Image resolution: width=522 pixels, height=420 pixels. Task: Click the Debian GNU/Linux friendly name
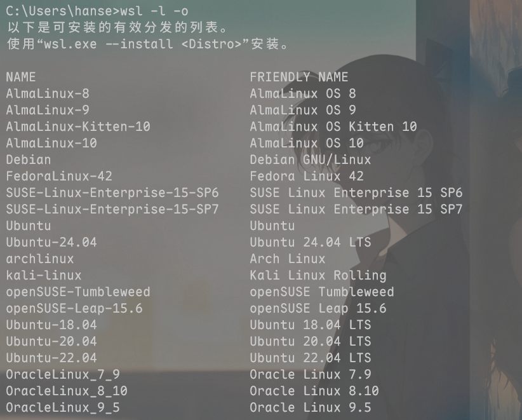coord(311,159)
